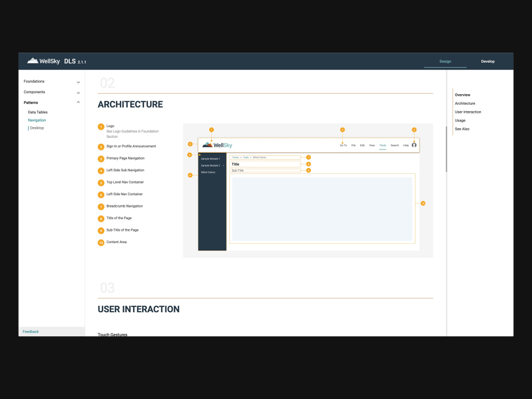The height and width of the screenshot is (399, 532).
Task: Expand the Foundations section chevron
Action: (x=78, y=82)
